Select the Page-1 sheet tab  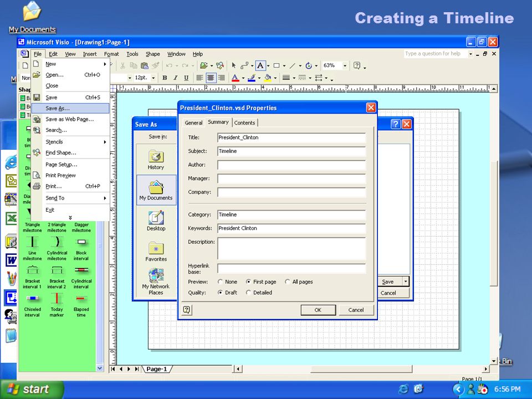tap(157, 369)
